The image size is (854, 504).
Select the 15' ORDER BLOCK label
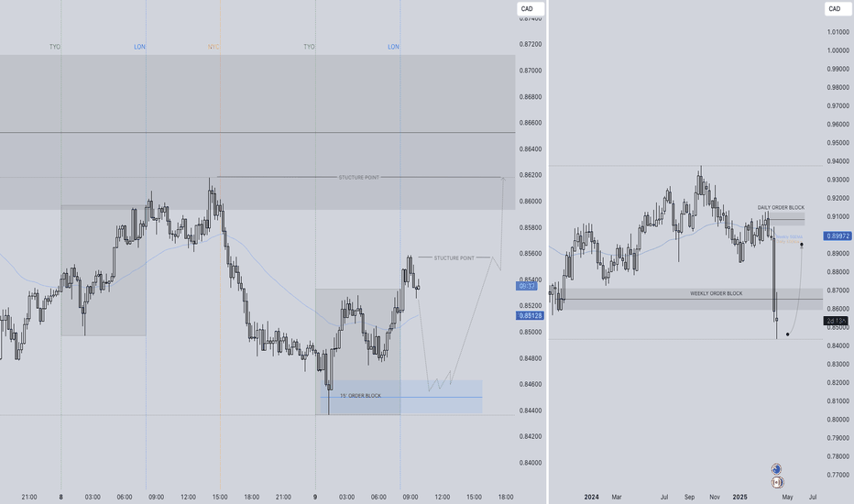coord(360,396)
